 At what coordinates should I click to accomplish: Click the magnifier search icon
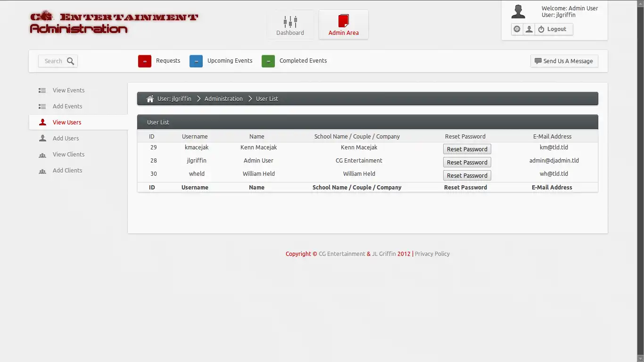click(x=71, y=61)
